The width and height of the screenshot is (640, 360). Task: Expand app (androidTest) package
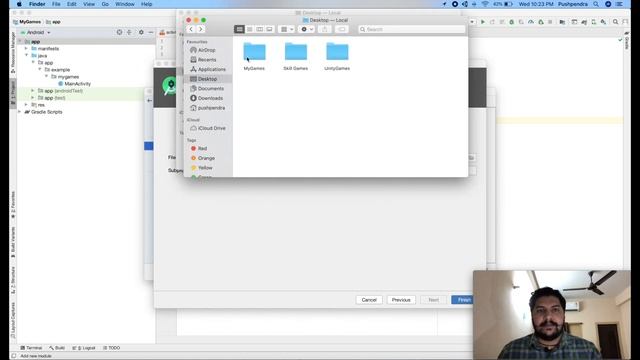pyautogui.click(x=33, y=91)
